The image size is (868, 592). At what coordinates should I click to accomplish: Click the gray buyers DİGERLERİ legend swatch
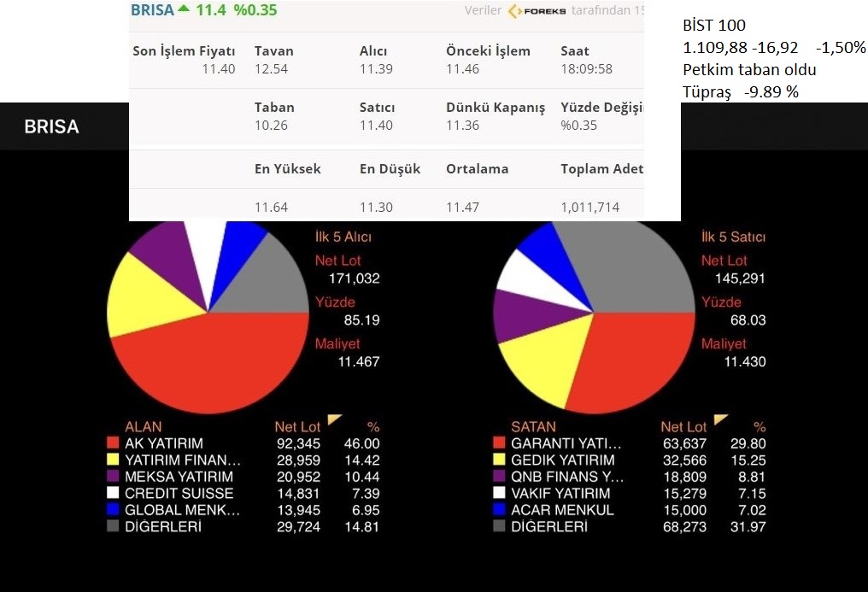click(x=113, y=525)
